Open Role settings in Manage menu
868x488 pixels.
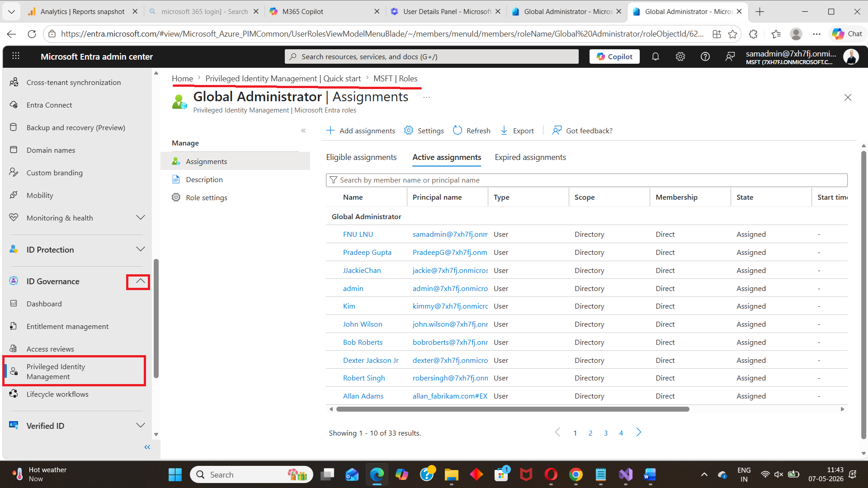point(206,197)
